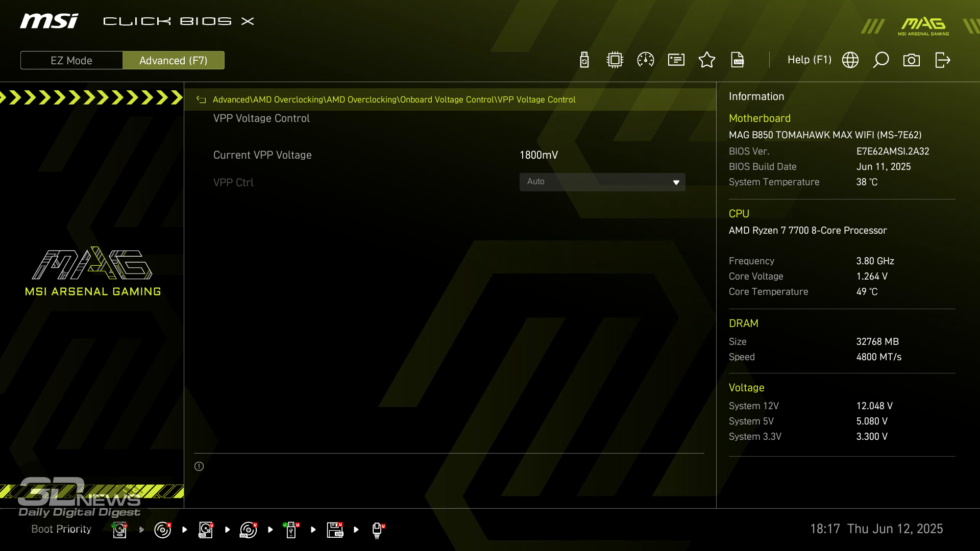
Task: Select the optical disc boot device icon
Action: [163, 530]
